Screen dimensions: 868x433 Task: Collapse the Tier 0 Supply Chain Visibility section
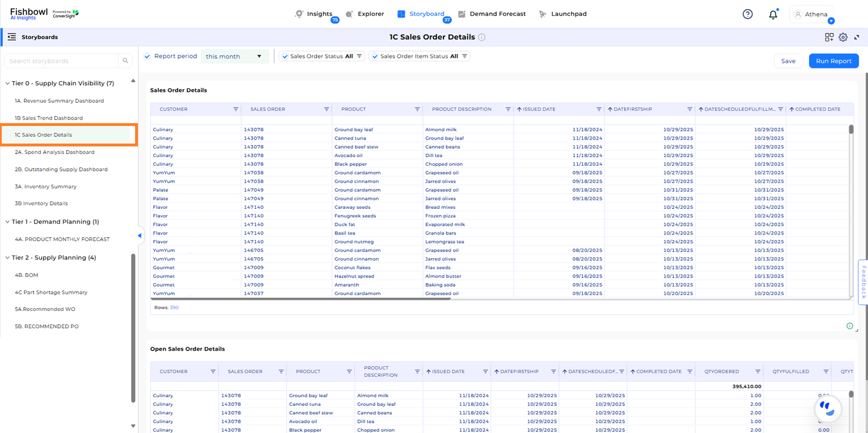[8, 83]
